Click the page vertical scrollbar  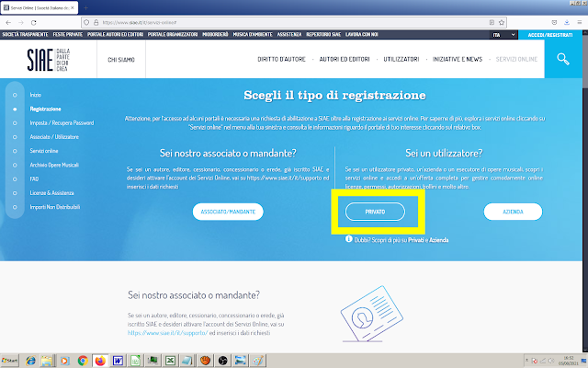pyautogui.click(x=584, y=191)
